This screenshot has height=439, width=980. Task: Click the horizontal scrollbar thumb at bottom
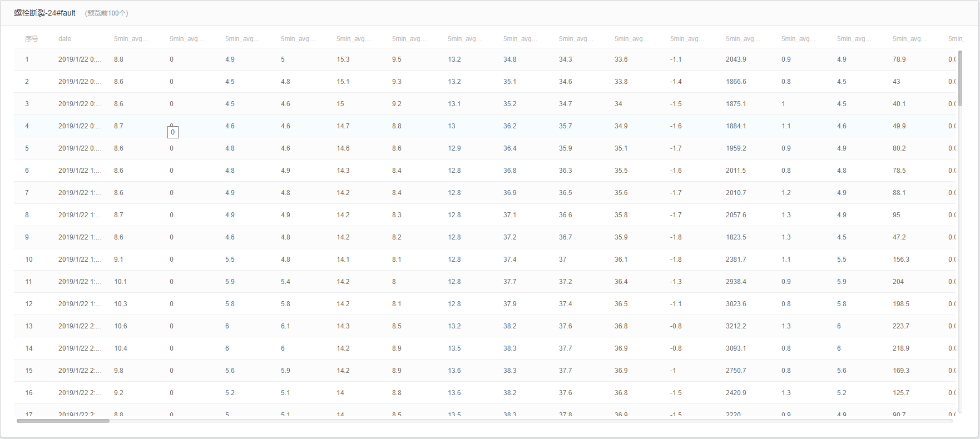(63, 421)
